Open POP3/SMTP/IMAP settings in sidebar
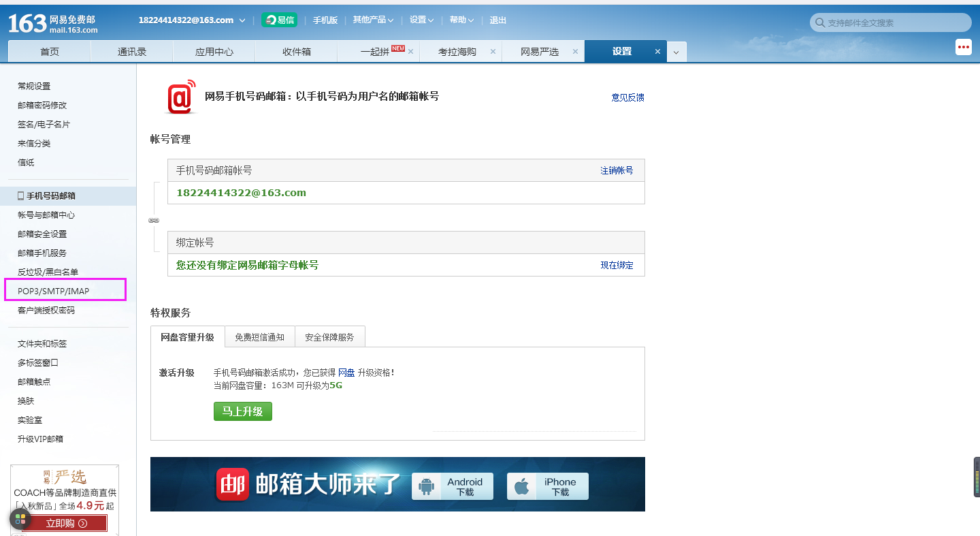Image resolution: width=980 pixels, height=536 pixels. point(54,291)
